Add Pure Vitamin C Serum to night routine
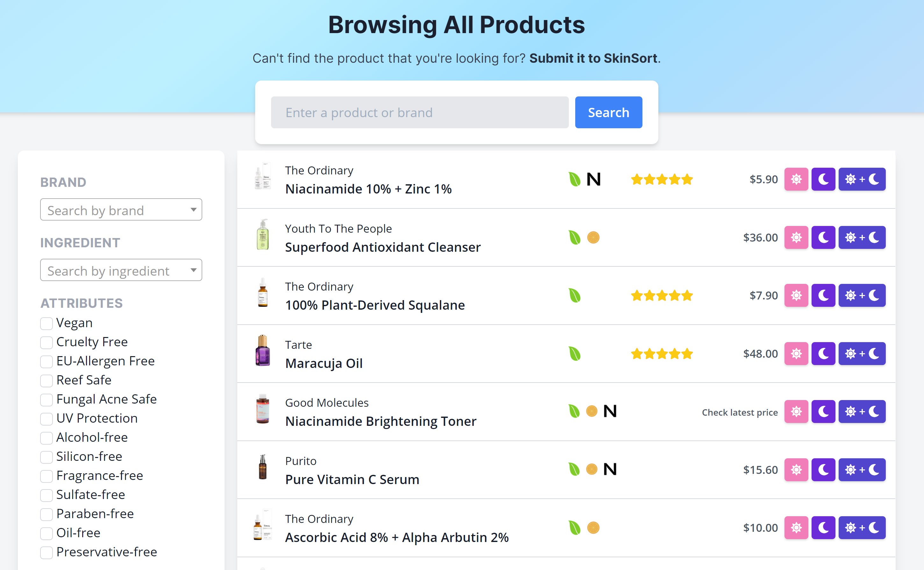Screen dimensions: 924x570 pyautogui.click(x=823, y=470)
